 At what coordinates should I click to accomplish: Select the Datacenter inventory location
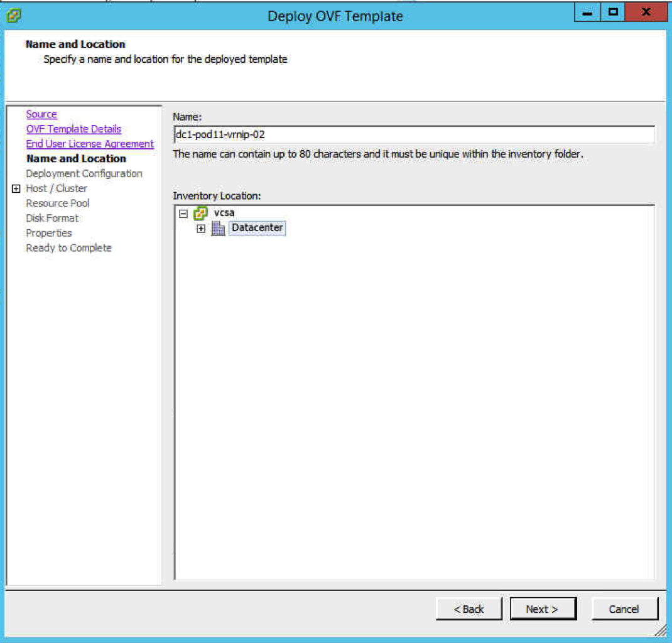[257, 228]
